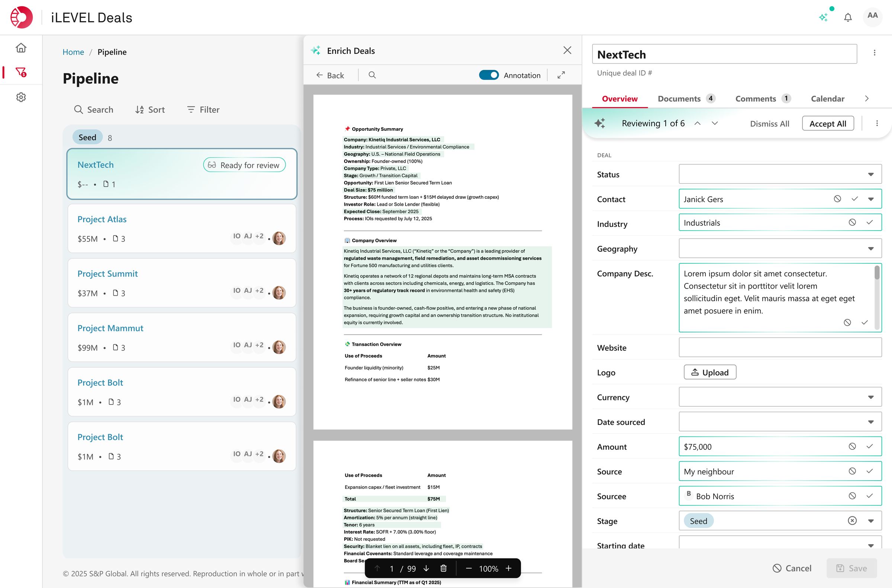Open the NextTech deal options kebab menu
Viewport: 892px width, 588px height.
[x=875, y=53]
